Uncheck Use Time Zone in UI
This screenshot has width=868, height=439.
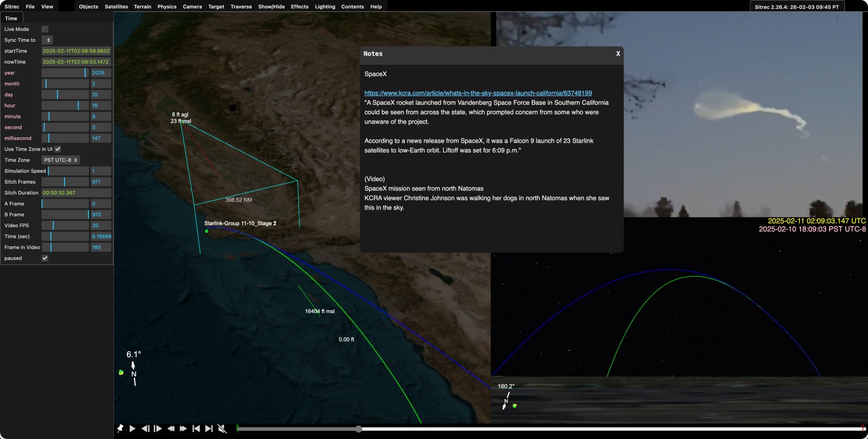point(58,149)
